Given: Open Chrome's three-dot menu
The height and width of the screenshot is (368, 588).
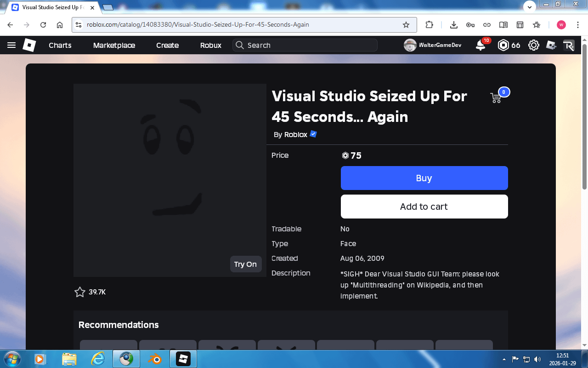Looking at the screenshot, I should [578, 25].
